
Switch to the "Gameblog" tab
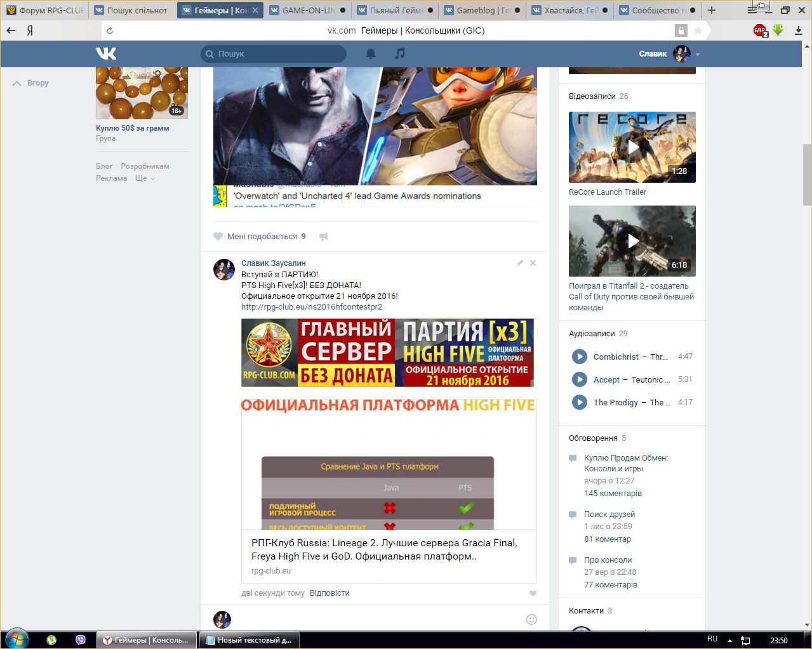482,10
